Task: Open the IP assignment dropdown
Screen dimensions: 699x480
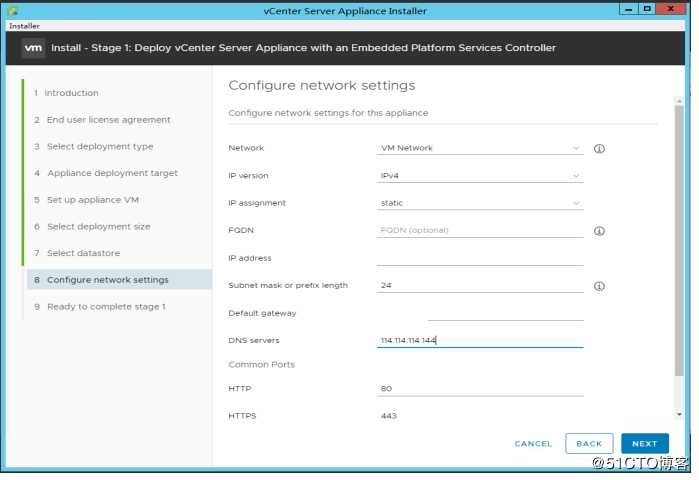Action: [x=480, y=203]
